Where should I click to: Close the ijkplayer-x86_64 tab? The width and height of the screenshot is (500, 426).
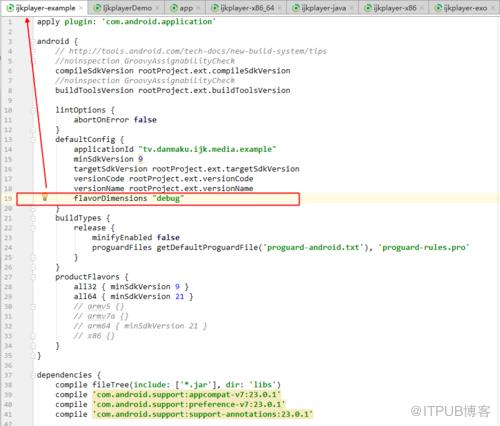pyautogui.click(x=279, y=8)
